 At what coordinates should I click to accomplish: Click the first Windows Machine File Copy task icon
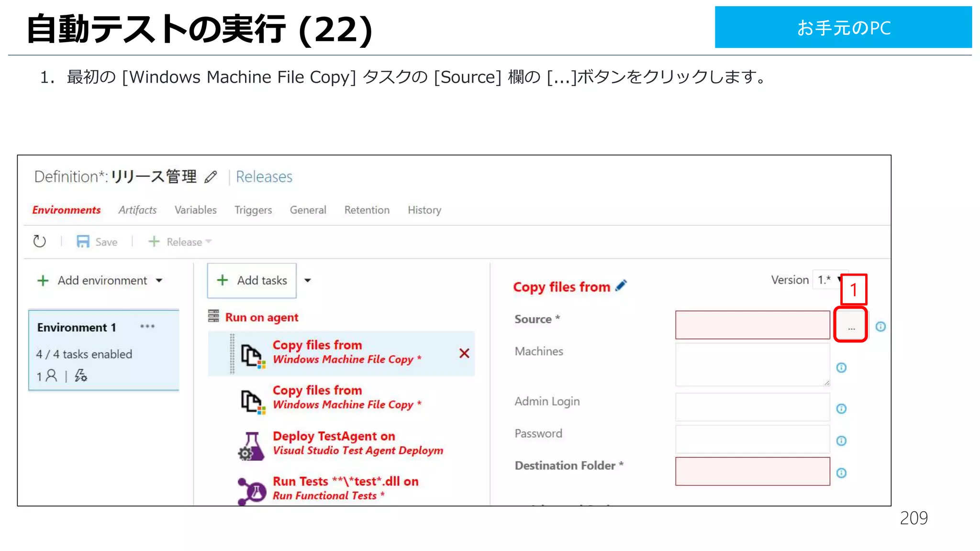point(252,355)
